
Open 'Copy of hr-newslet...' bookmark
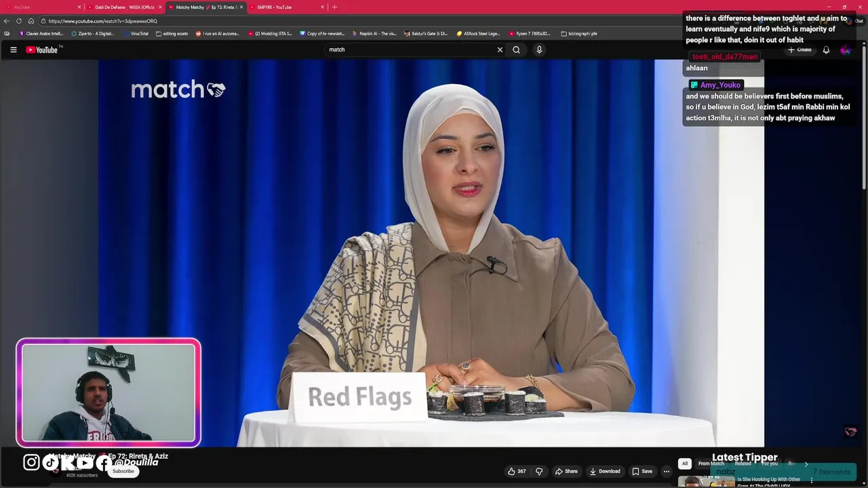pos(322,33)
